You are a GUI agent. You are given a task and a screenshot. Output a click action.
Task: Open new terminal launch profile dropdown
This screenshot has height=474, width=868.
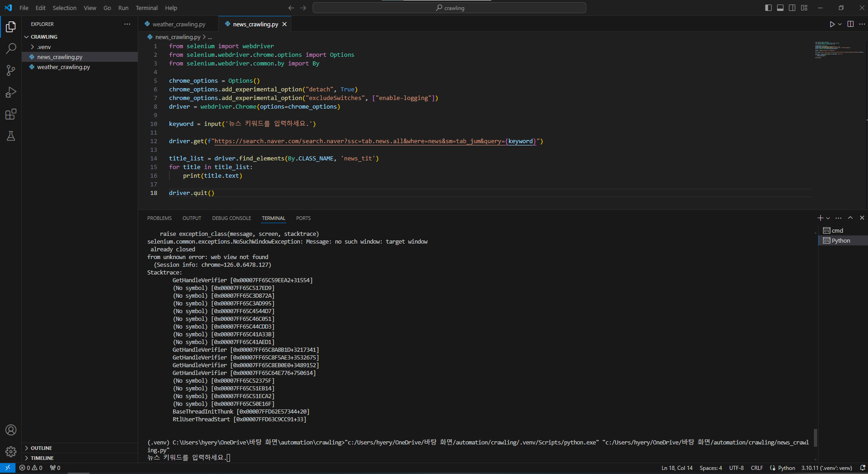(828, 218)
